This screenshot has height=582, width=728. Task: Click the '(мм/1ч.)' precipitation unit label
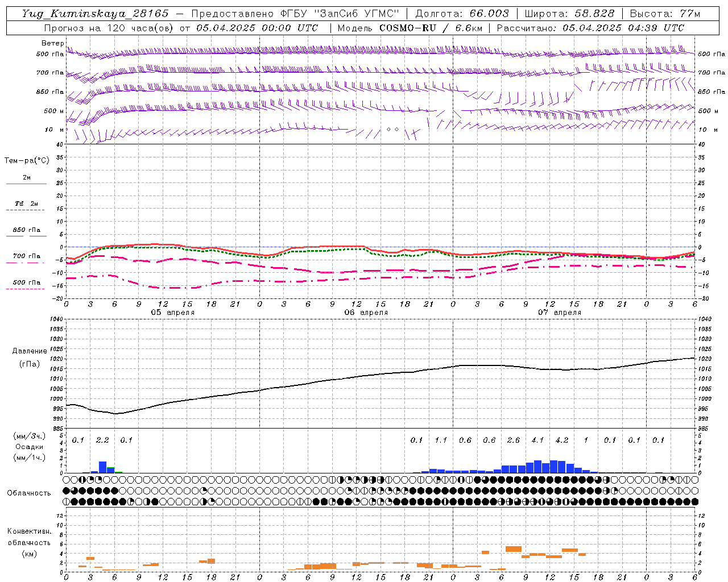click(x=30, y=458)
